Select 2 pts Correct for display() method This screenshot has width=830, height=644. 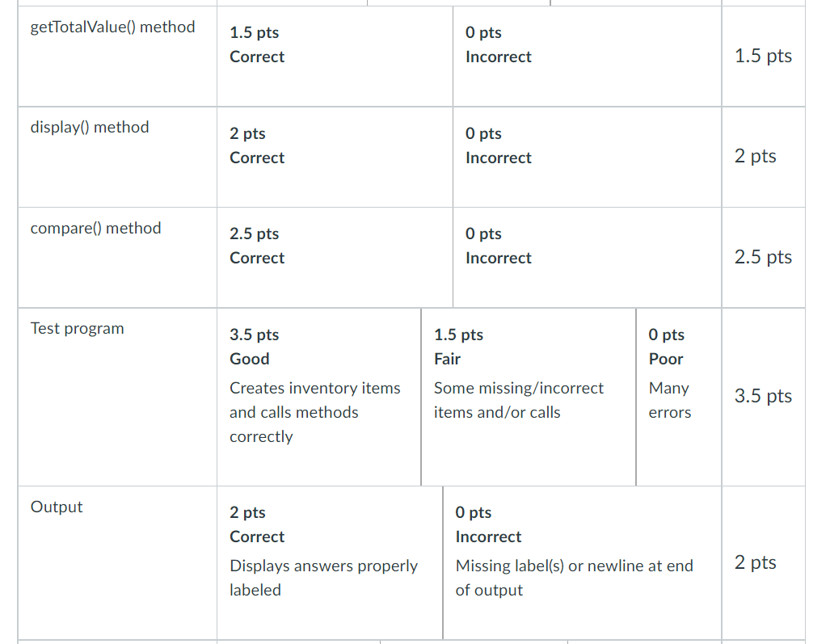[335, 158]
